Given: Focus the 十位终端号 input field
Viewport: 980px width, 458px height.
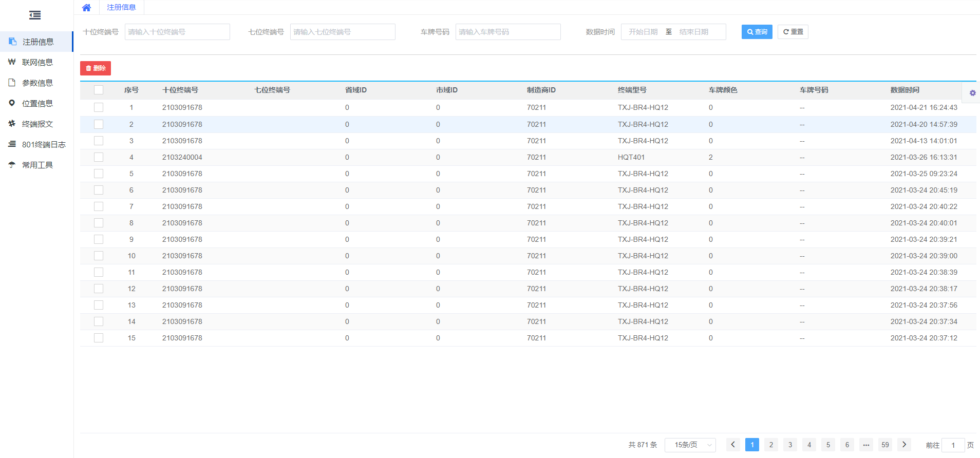Looking at the screenshot, I should [x=177, y=32].
